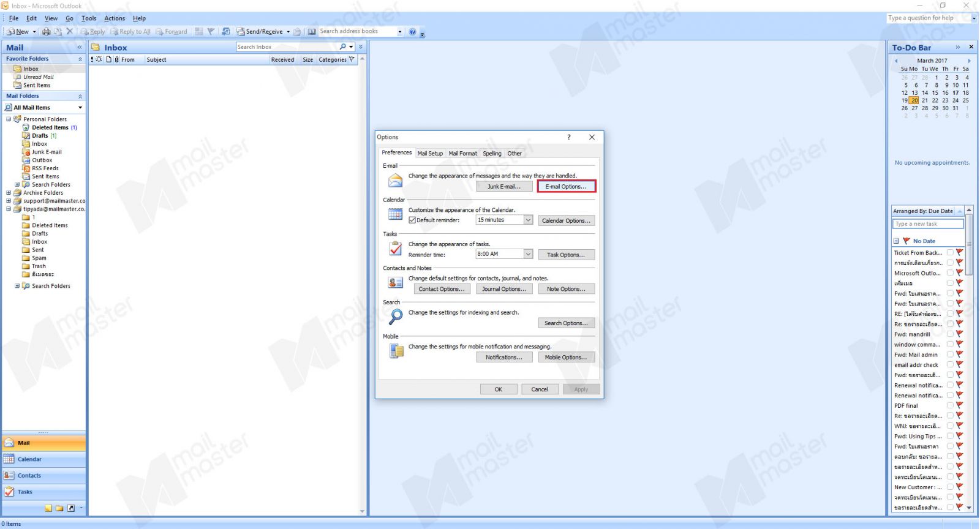Click the flag for Fwd: mandrill task
This screenshot has height=529, width=980.
tap(959, 334)
